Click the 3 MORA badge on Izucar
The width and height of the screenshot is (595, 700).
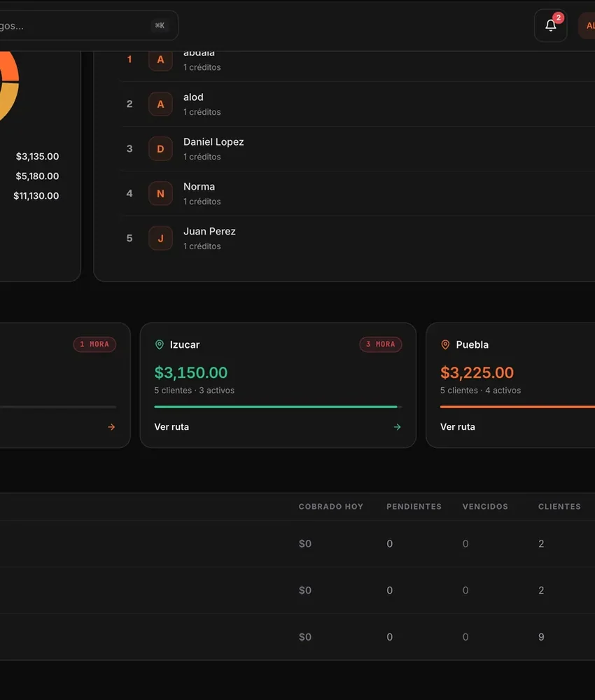pos(381,344)
